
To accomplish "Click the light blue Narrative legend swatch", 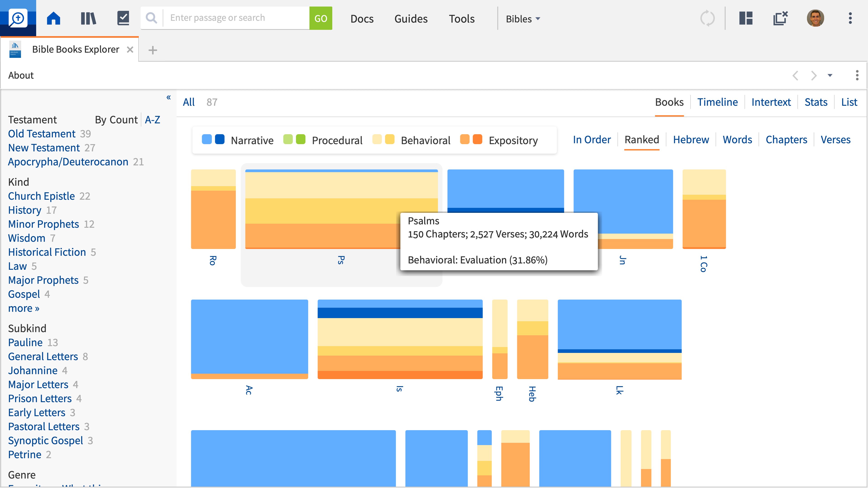I will click(207, 139).
